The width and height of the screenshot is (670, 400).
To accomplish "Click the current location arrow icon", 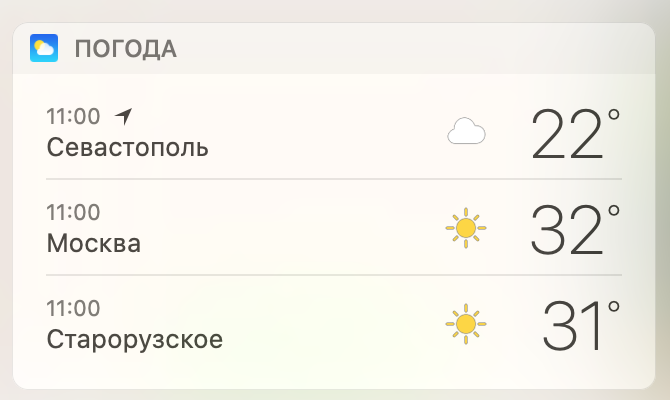I will click(x=124, y=115).
